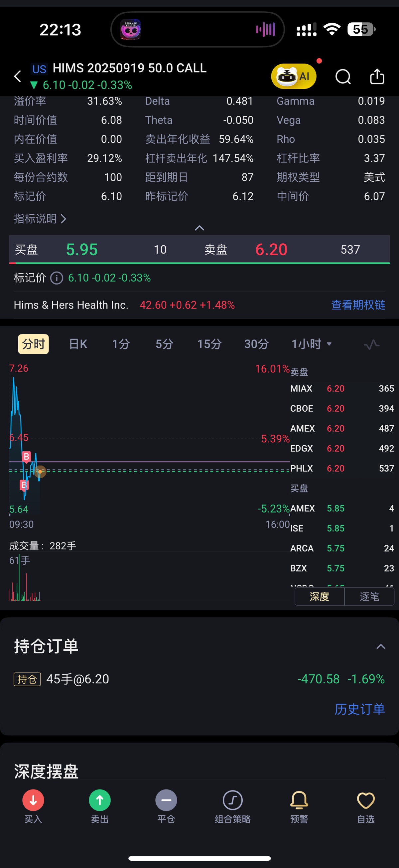Tap the Wi-Fi status icon
399x868 pixels.
pos(332,29)
